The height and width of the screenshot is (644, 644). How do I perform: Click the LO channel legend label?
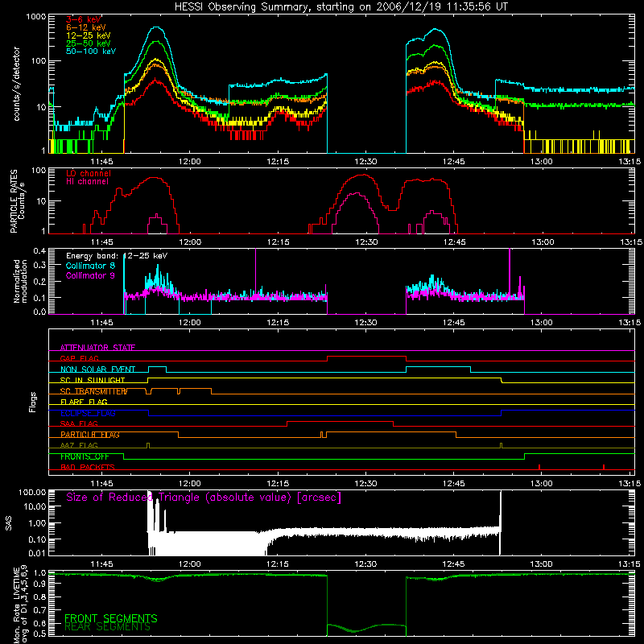[x=89, y=173]
